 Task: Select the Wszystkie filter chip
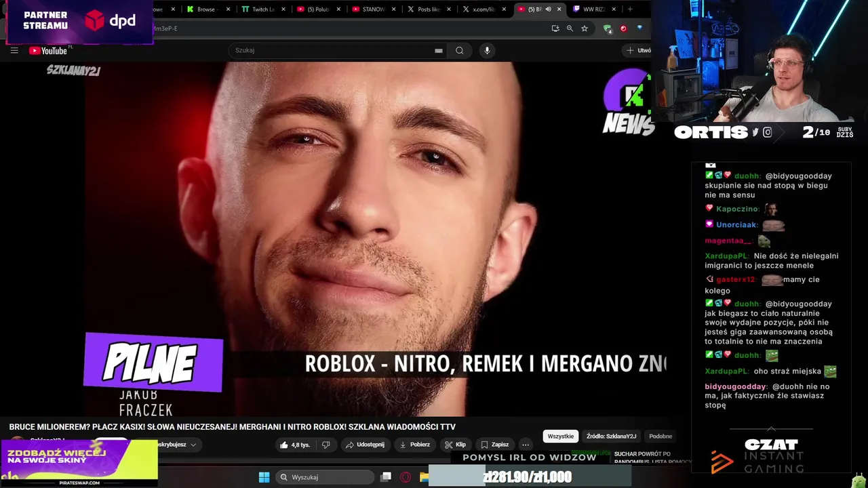click(560, 436)
